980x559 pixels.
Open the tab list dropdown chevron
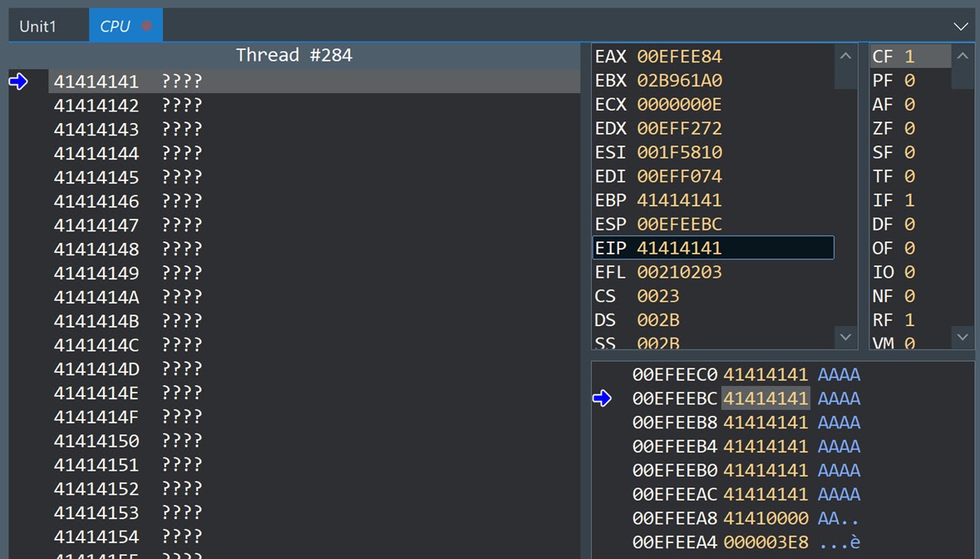(961, 27)
